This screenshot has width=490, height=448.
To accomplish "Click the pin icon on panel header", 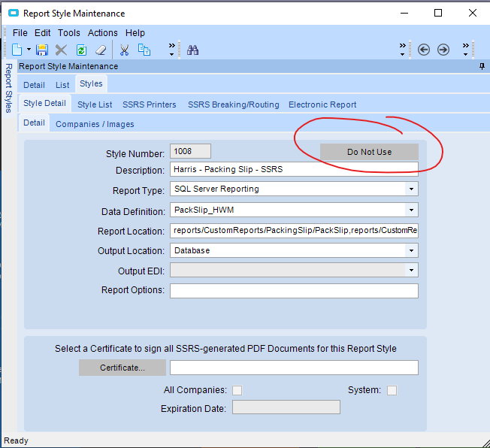I will [482, 66].
